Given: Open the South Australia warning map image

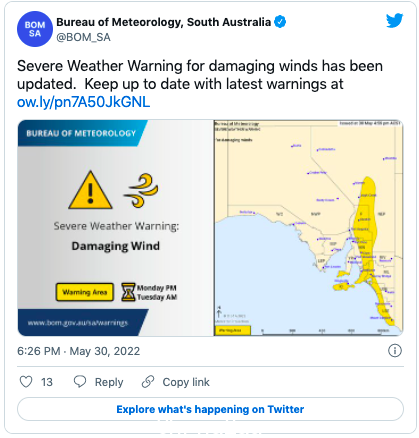Looking at the screenshot, I should [309, 228].
